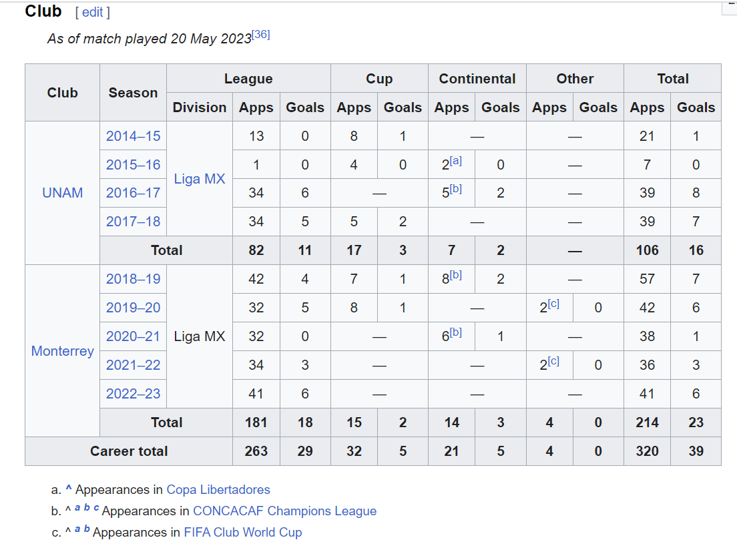
Task: Open the CONCACAF Champions League link
Action: (285, 511)
